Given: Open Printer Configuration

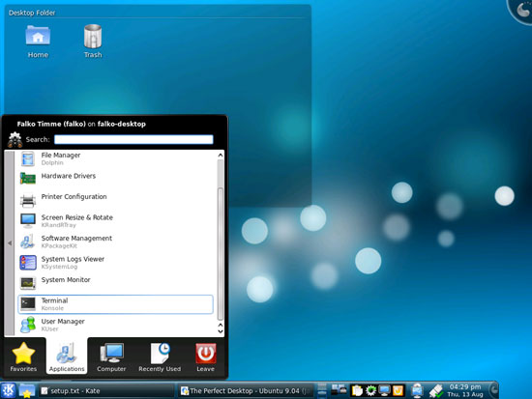Looking at the screenshot, I should coord(115,200).
